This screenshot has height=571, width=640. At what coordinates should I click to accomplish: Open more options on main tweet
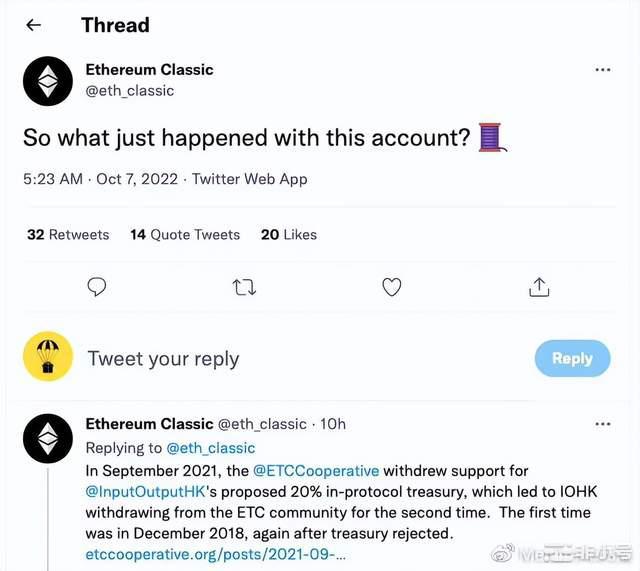pos(602,70)
